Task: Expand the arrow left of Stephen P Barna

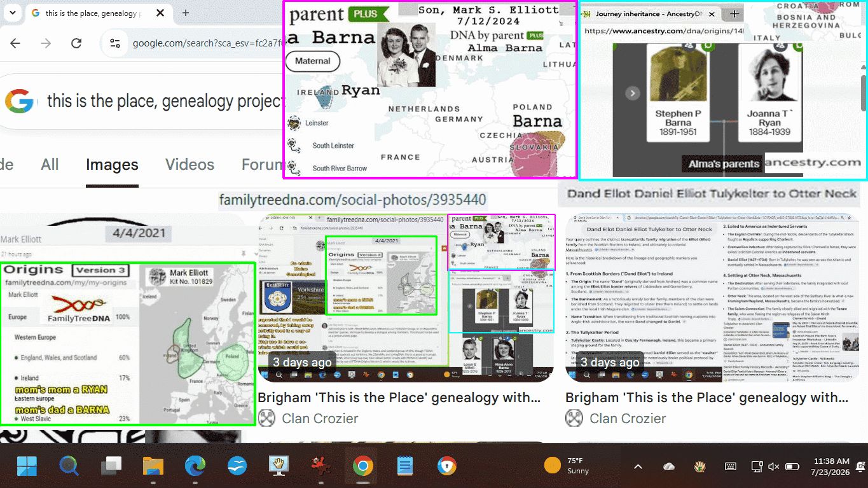Action: pos(632,93)
